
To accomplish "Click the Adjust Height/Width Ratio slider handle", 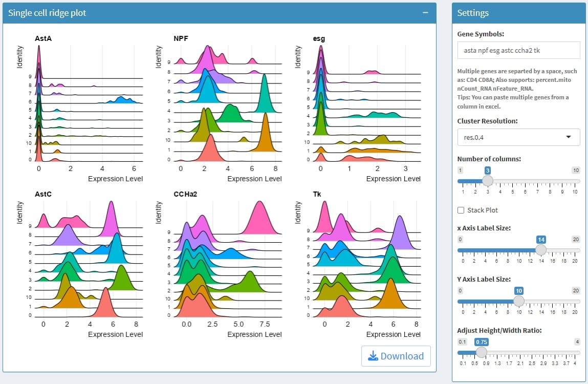I will pos(481,352).
